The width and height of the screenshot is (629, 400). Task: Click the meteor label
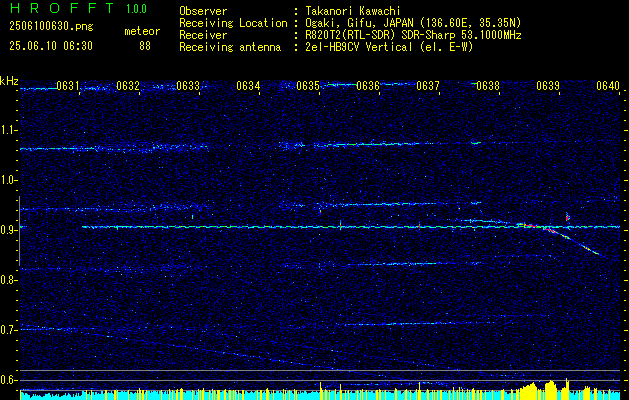[142, 31]
